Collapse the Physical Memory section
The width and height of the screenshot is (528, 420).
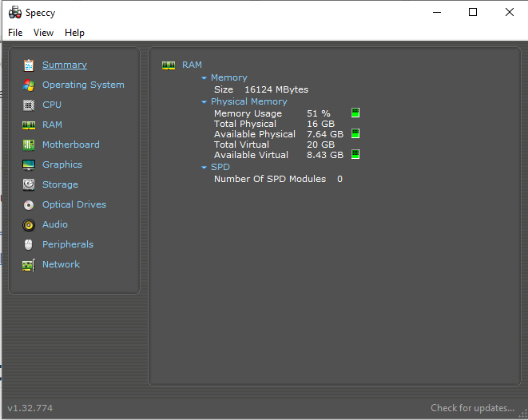pyautogui.click(x=204, y=102)
